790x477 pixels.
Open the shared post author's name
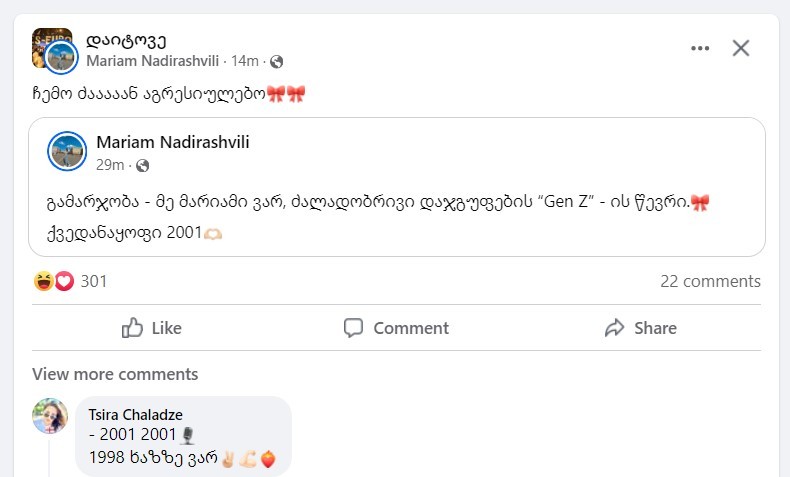pyautogui.click(x=173, y=142)
